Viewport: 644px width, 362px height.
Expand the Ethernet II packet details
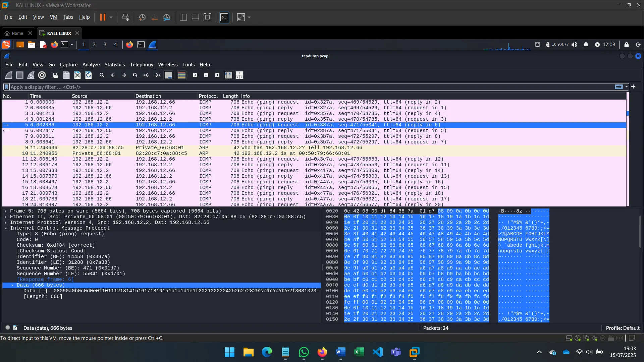click(x=5, y=217)
